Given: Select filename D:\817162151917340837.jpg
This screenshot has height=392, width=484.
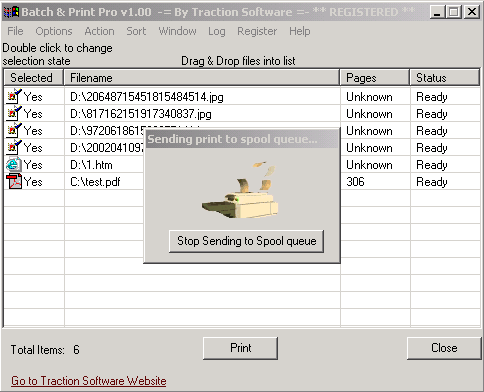Looking at the screenshot, I should point(141,114).
